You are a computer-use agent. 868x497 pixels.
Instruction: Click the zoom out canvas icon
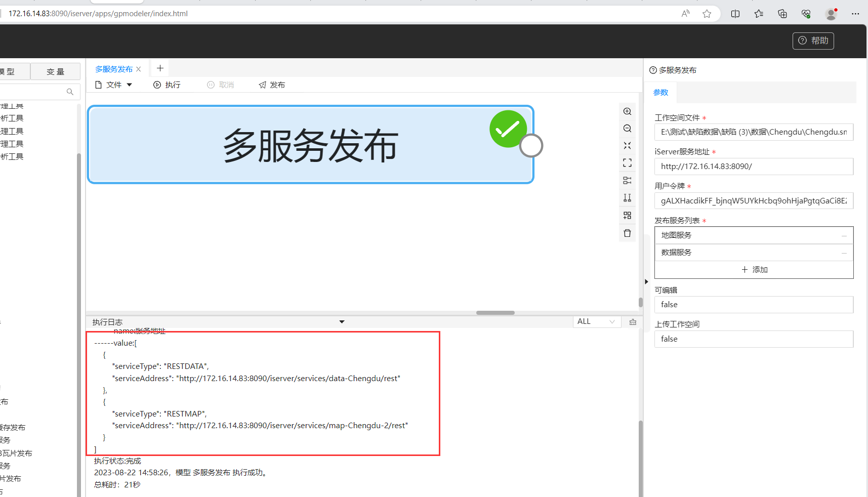pos(627,129)
